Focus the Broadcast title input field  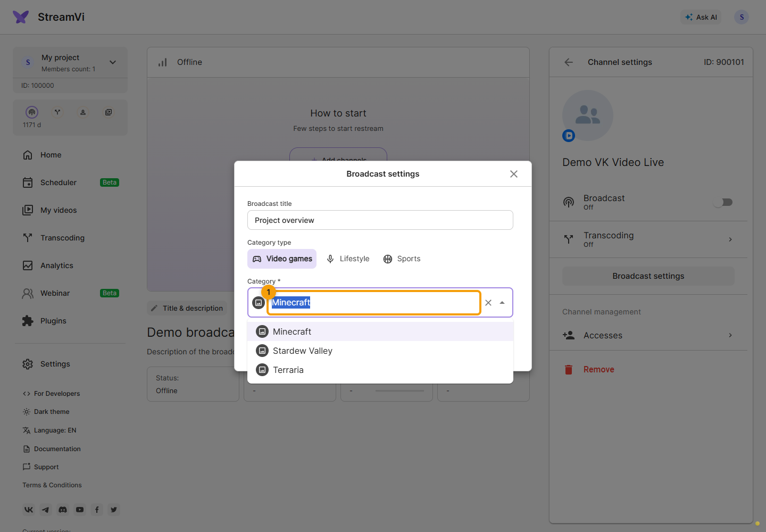click(380, 220)
